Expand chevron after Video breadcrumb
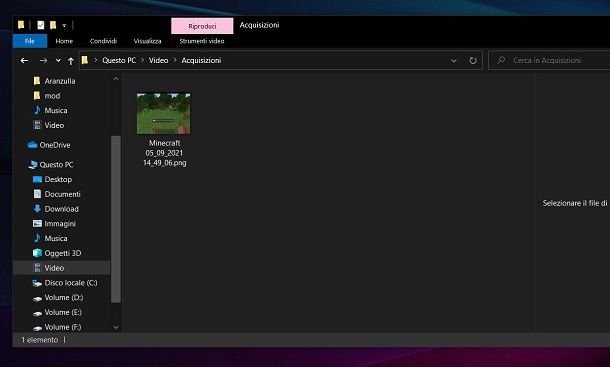Image resolution: width=610 pixels, height=367 pixels. pos(175,60)
